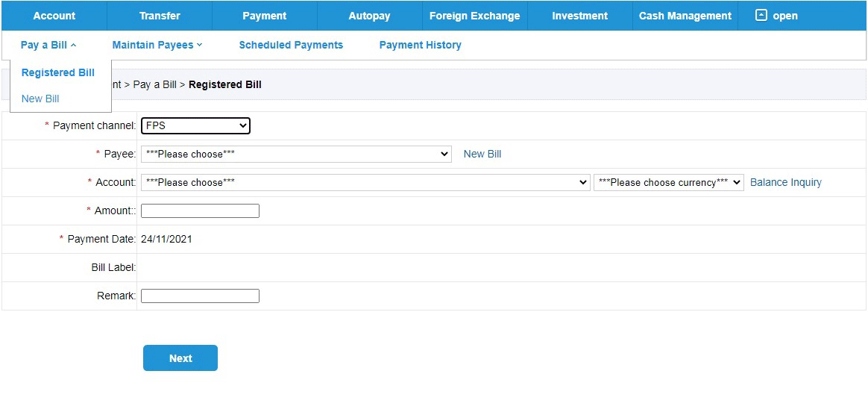Go to Cash Management tab
The height and width of the screenshot is (418, 868).
pos(685,16)
